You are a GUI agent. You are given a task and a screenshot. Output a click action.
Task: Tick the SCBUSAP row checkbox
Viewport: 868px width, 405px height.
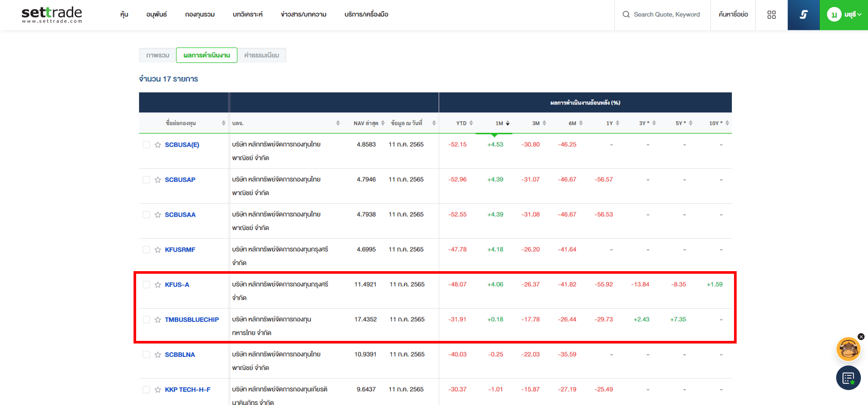[x=146, y=180]
